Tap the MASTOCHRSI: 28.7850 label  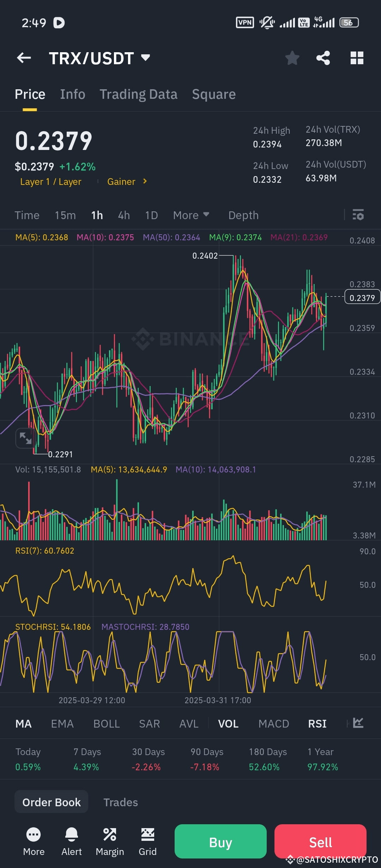point(145,627)
